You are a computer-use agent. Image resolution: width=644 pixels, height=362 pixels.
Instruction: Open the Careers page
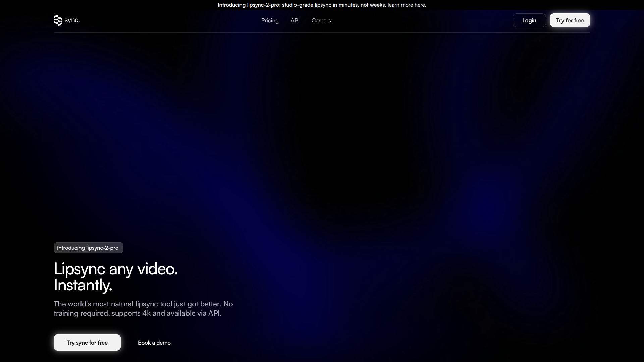click(321, 20)
